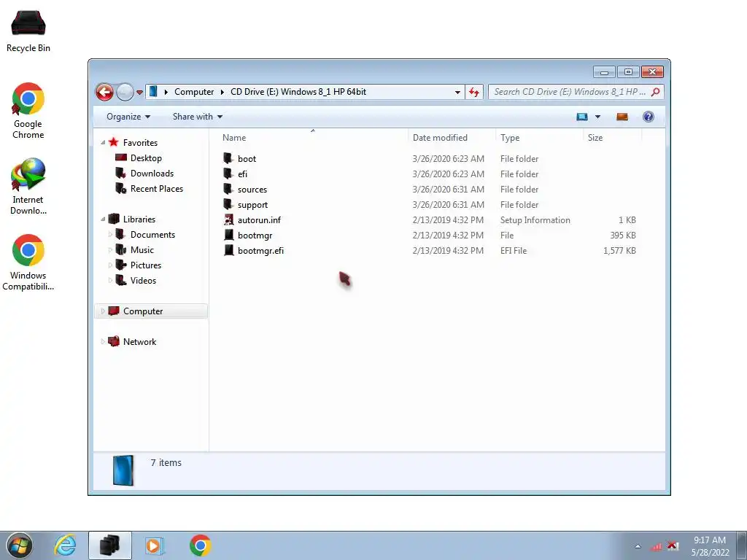Focus the Search CD Drive input field
Screen dimensions: 747x560
click(570, 92)
